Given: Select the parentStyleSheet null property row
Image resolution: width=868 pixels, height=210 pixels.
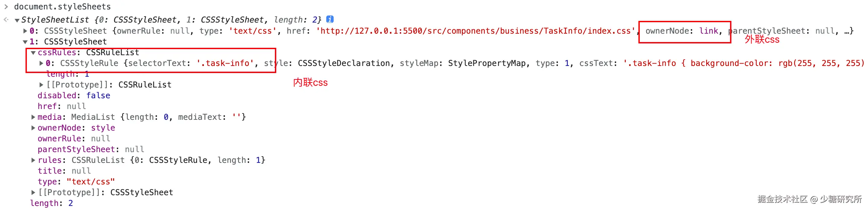Looking at the screenshot, I should [x=91, y=149].
